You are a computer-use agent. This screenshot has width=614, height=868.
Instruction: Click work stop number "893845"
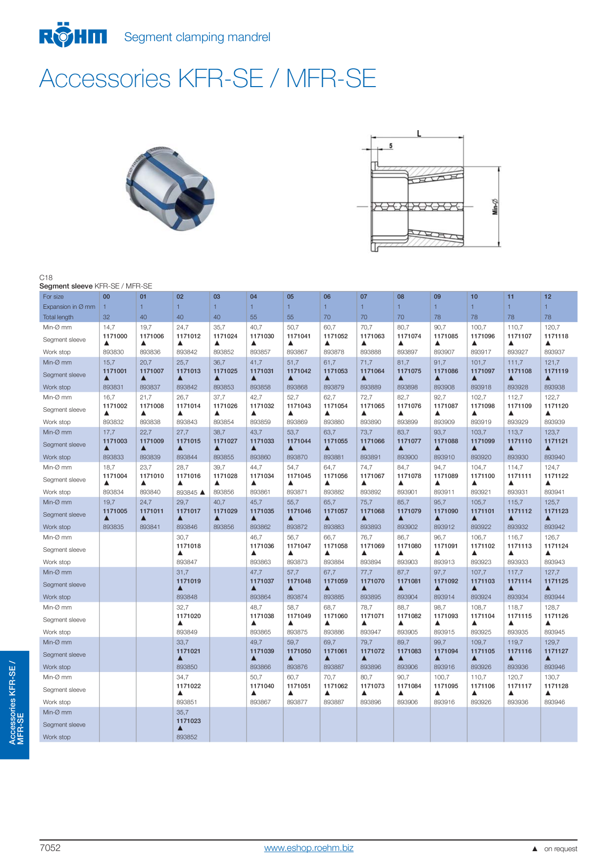[x=187, y=493]
